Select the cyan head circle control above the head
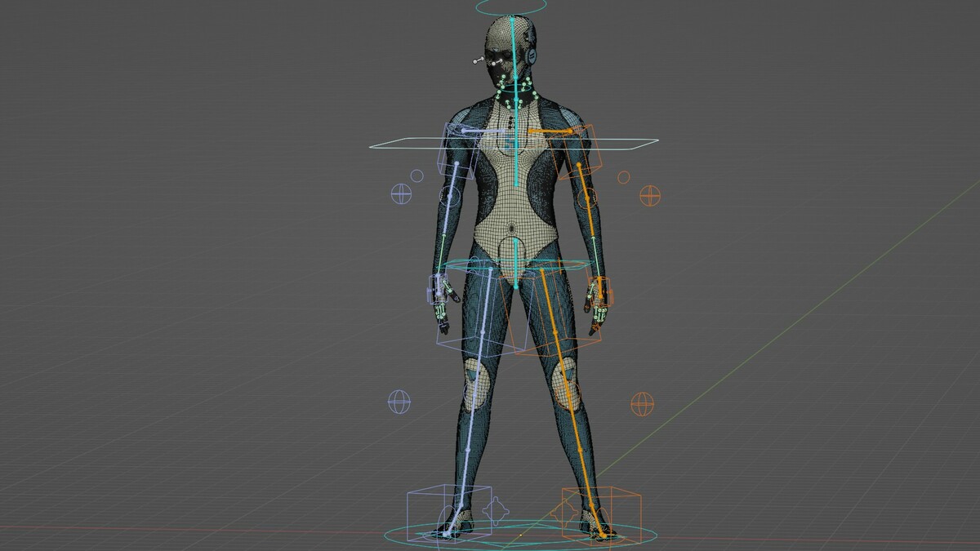This screenshot has height=551, width=980. [512, 6]
